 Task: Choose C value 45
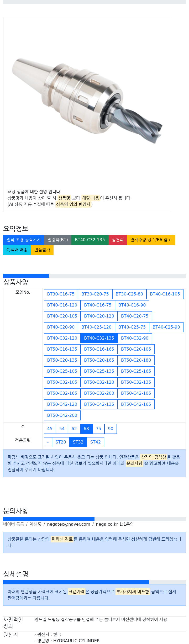click(50, 429)
